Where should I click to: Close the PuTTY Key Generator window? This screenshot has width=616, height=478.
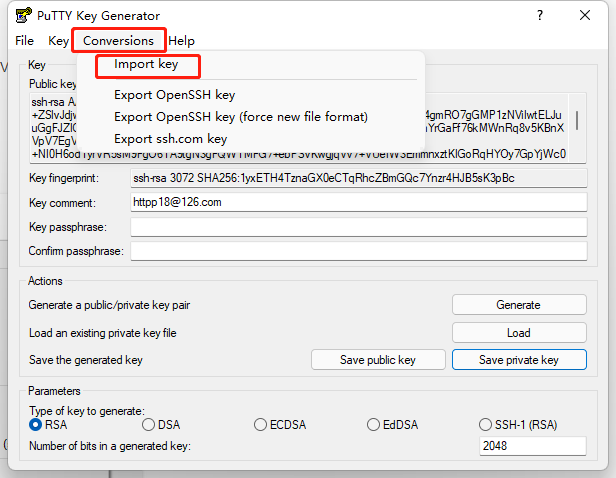pos(585,15)
